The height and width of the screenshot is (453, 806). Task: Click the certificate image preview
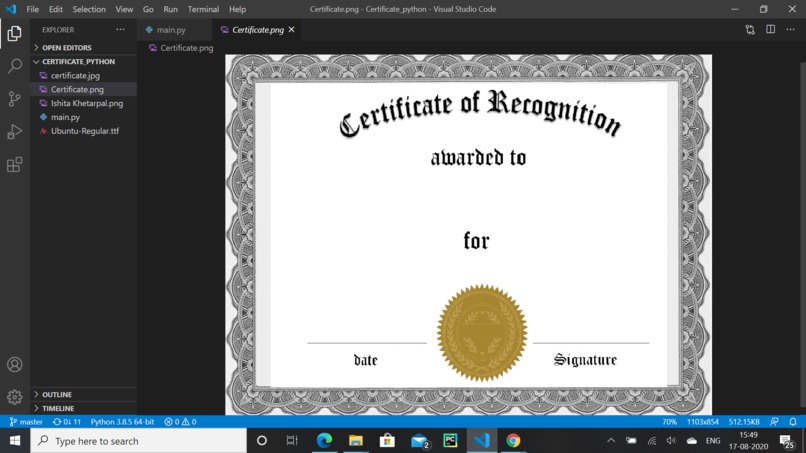tap(468, 234)
